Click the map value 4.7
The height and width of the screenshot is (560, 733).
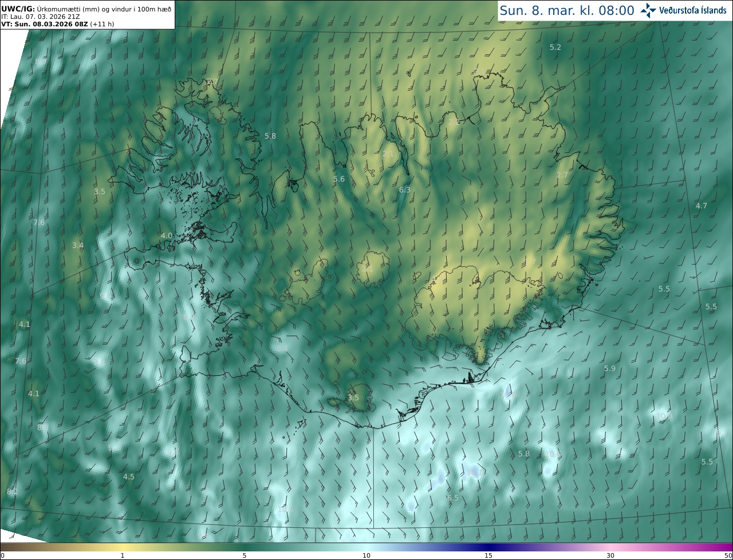(x=702, y=206)
